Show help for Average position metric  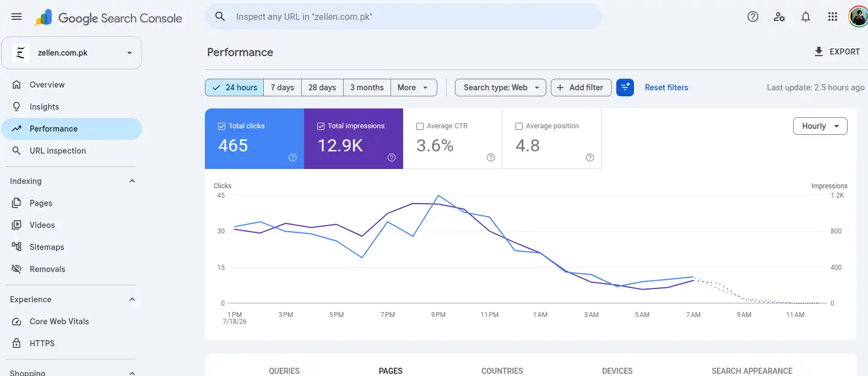590,157
